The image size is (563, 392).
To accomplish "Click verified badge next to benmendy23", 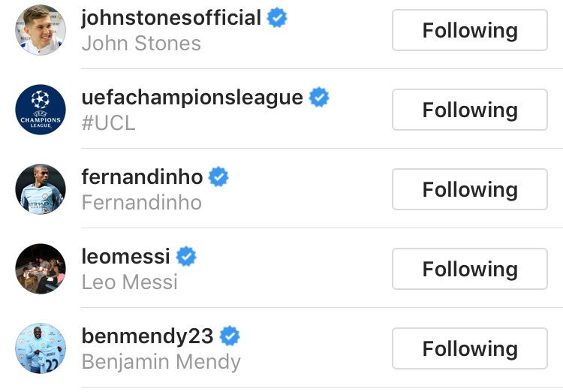I will coord(230,336).
